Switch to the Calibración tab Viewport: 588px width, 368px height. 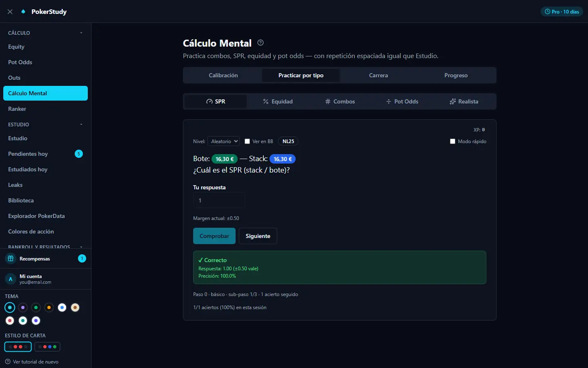tap(223, 75)
